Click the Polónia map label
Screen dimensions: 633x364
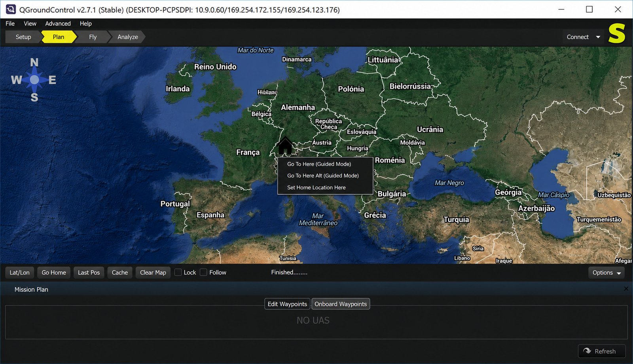(x=351, y=89)
